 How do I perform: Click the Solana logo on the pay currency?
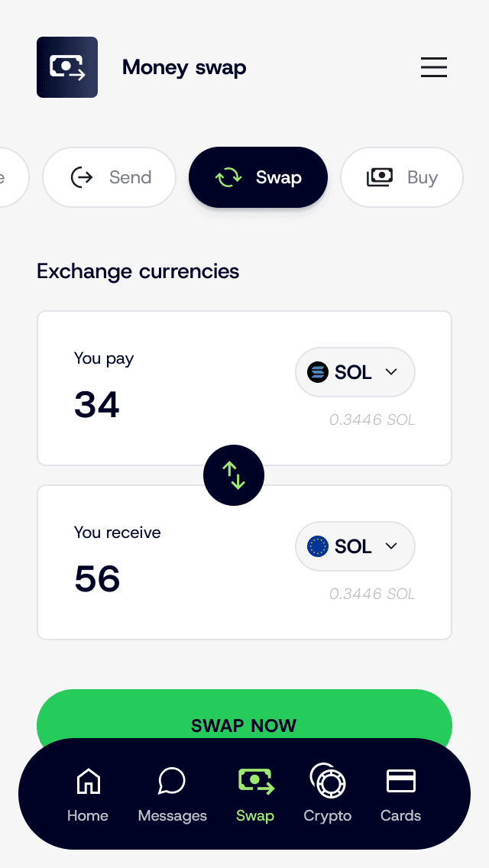point(316,372)
